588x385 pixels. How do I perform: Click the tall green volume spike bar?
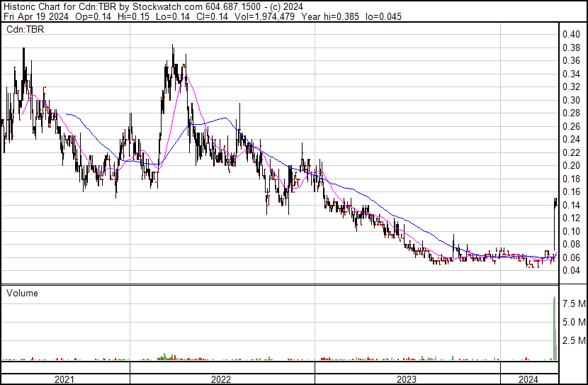coord(554,328)
